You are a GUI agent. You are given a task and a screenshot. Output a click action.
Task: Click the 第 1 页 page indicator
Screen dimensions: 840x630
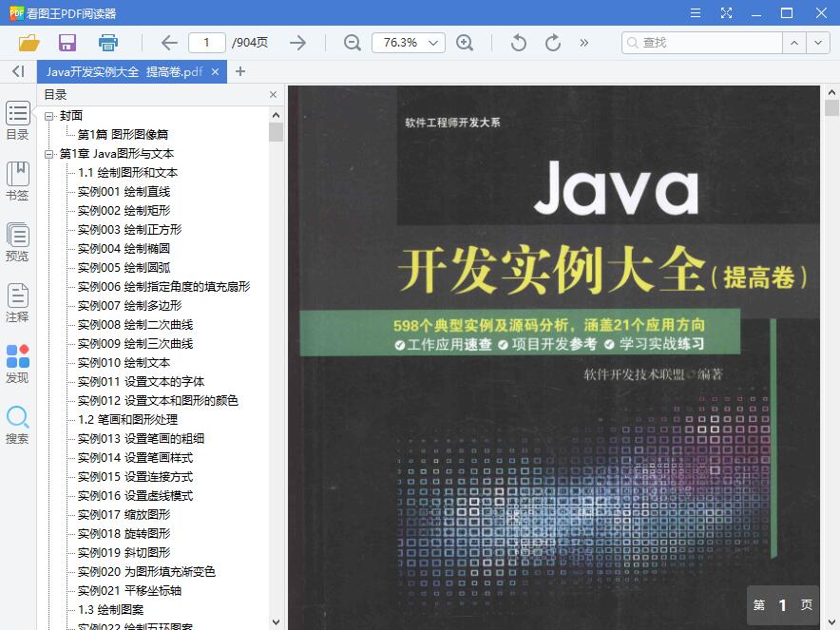(x=783, y=605)
